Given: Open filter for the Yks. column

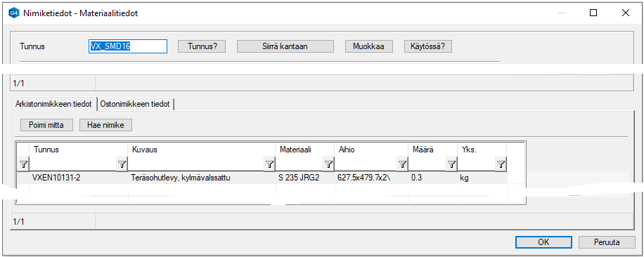Looking at the screenshot, I should tap(501, 165).
